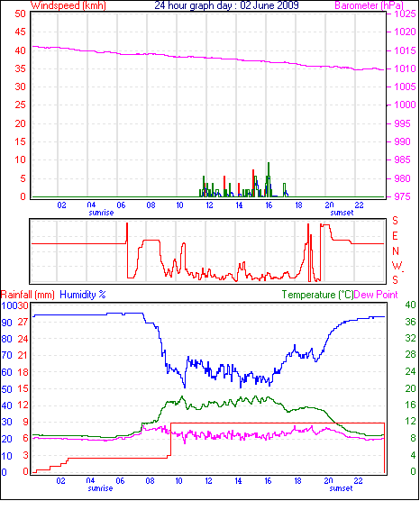
Task: Click the hour 22 tick on the bottom graph
Action: click(358, 481)
